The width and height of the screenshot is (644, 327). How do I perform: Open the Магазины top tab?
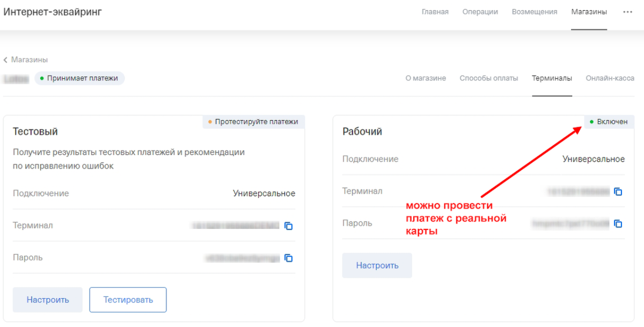coord(589,12)
